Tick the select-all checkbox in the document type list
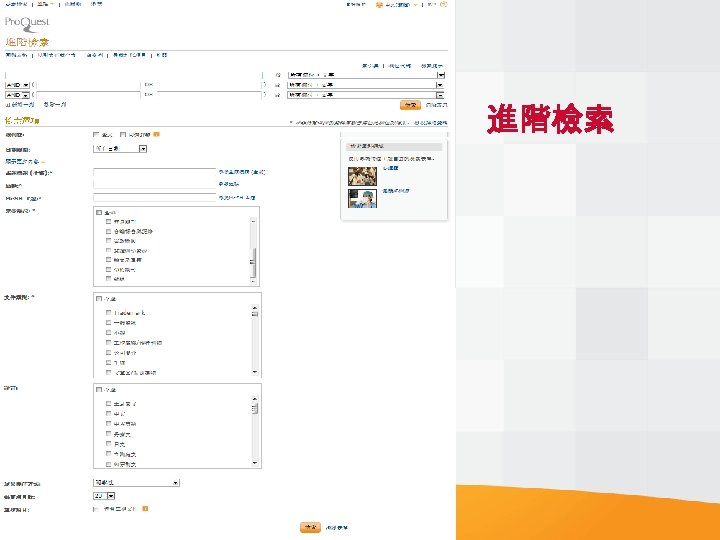Image resolution: width=720 pixels, height=540 pixels. 99,298
